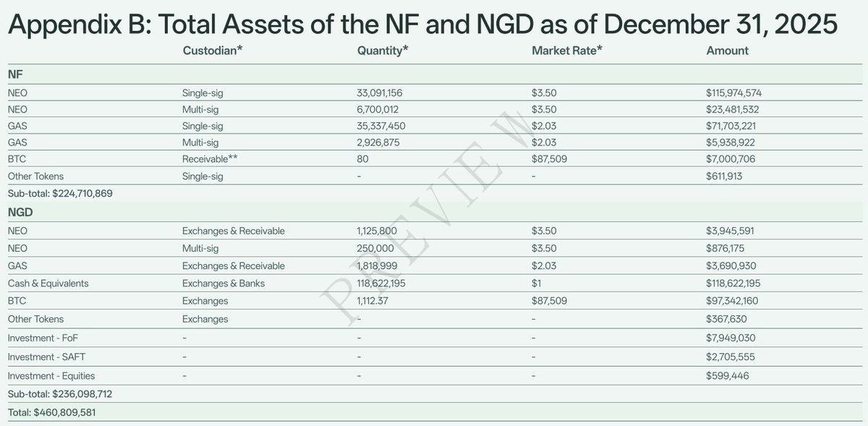Image resolution: width=868 pixels, height=426 pixels.
Task: Click the Market Rate column header
Action: [566, 51]
